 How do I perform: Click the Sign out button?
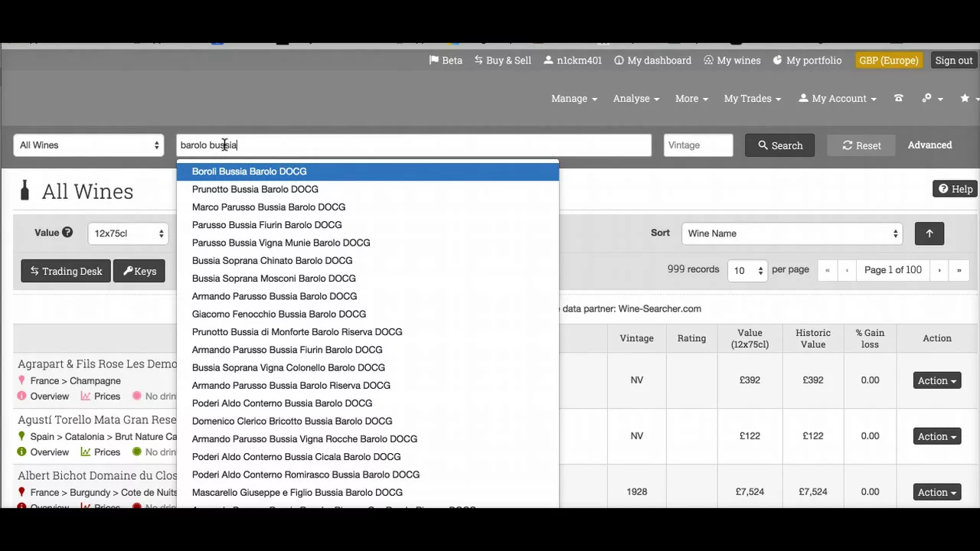pyautogui.click(x=954, y=60)
